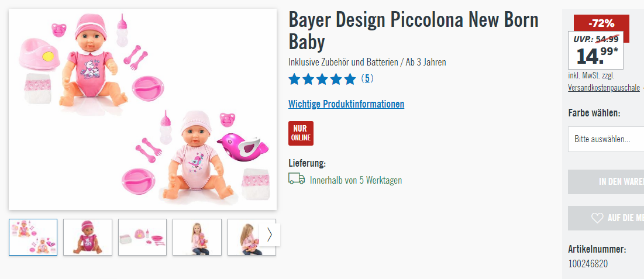Select the accessories set thumbnail
This screenshot has width=644, height=279.
pos(143,237)
